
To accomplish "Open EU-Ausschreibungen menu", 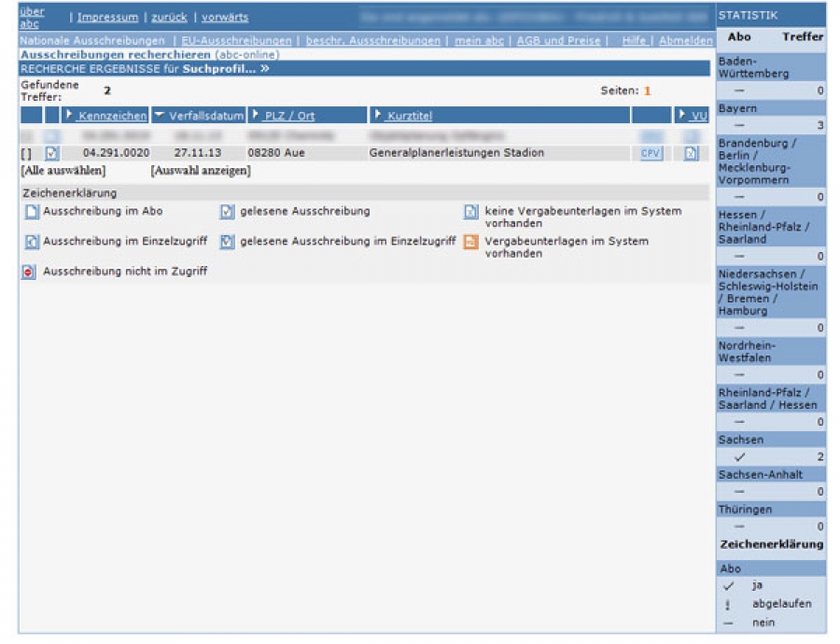I will click(236, 41).
